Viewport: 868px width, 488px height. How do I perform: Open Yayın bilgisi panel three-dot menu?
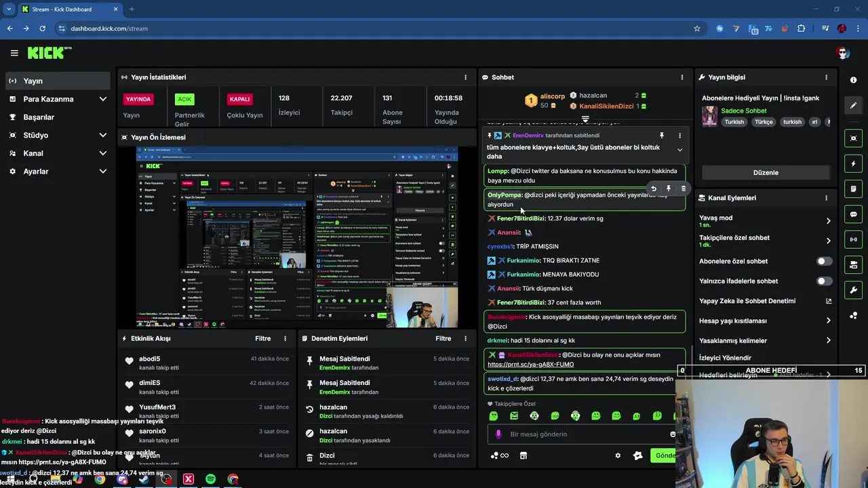826,77
